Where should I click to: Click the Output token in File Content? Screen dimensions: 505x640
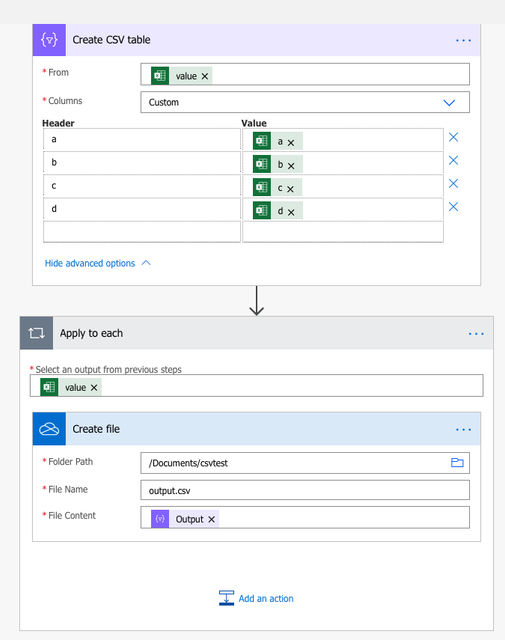point(185,519)
